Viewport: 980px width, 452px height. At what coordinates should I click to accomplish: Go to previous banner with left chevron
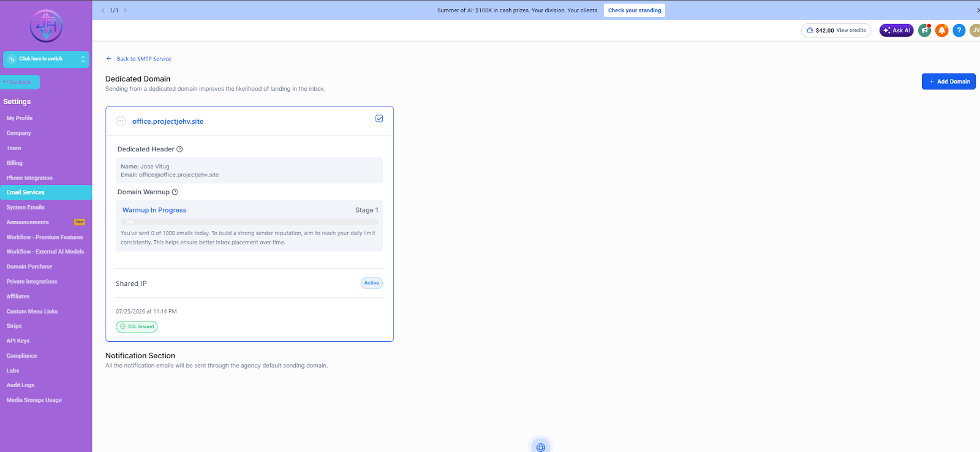point(103,10)
